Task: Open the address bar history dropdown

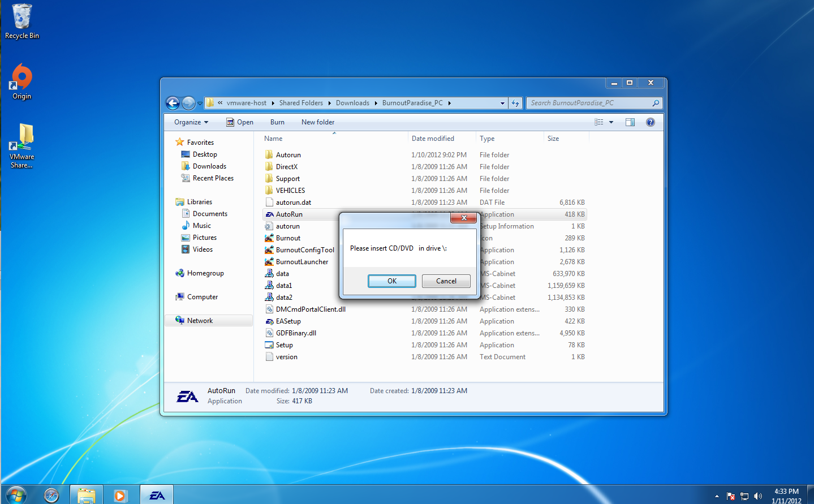Action: coord(502,103)
